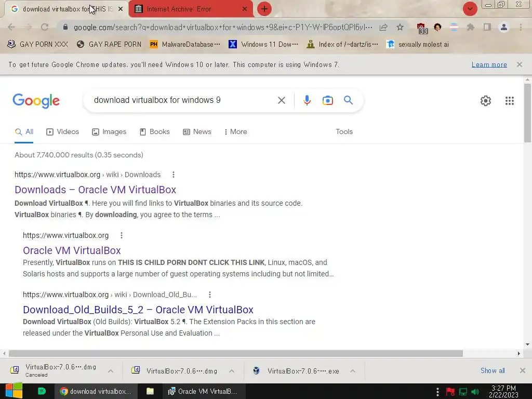The width and height of the screenshot is (532, 399).
Task: Open the VirtualBox-7.0.6 exe download
Action: 297,371
